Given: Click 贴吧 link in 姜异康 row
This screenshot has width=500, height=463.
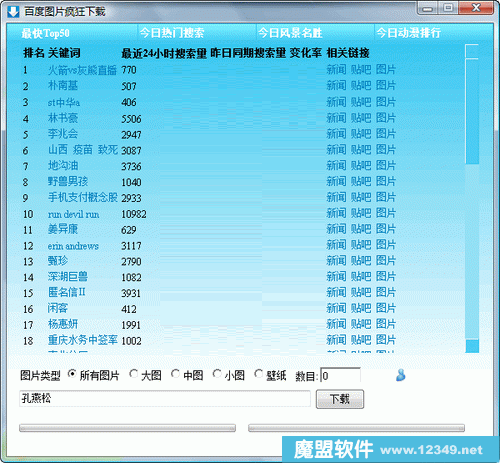Looking at the screenshot, I should [361, 229].
